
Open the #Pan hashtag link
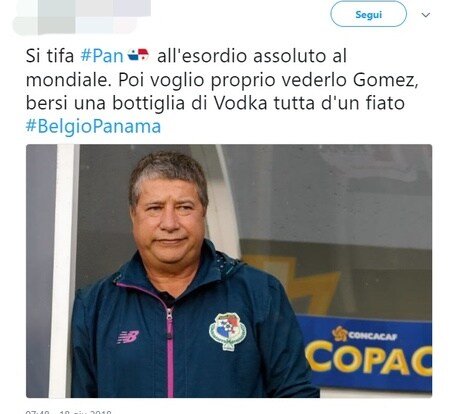102,56
